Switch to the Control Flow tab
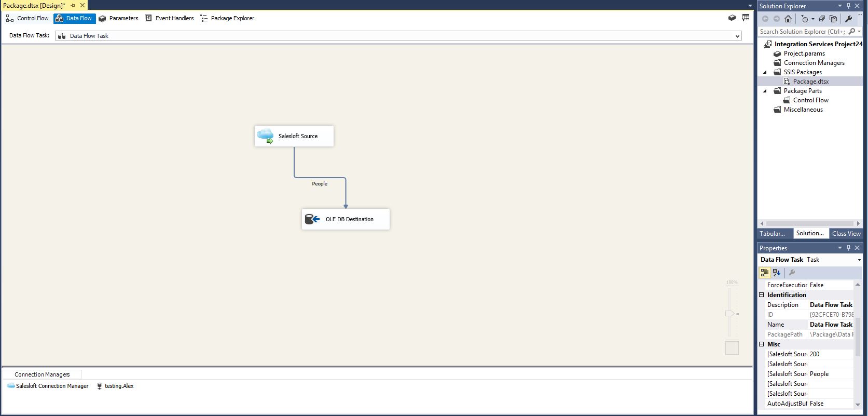The width and height of the screenshot is (868, 416). pos(27,18)
